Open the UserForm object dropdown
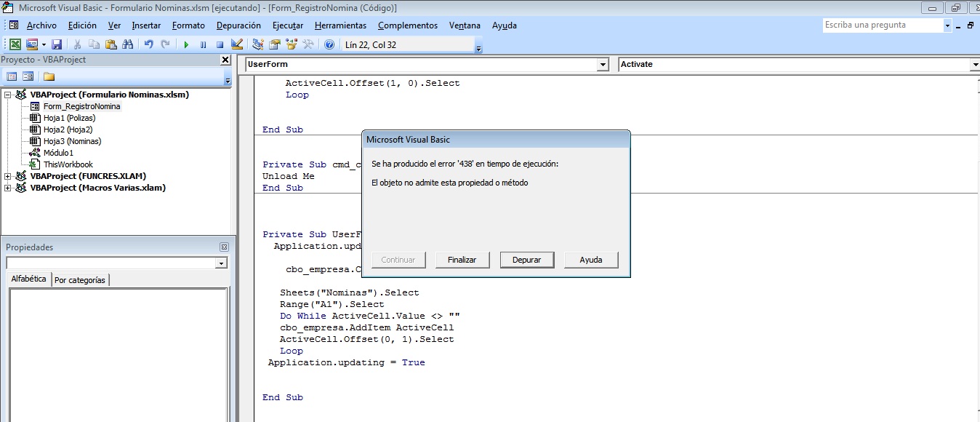980x422 pixels. coord(602,64)
